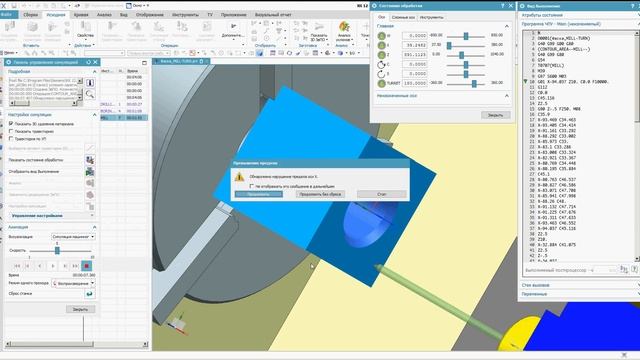Viewport: 640px width, 360px height.
Task: Click the NC program list vertical scrollbar
Action: (637, 146)
